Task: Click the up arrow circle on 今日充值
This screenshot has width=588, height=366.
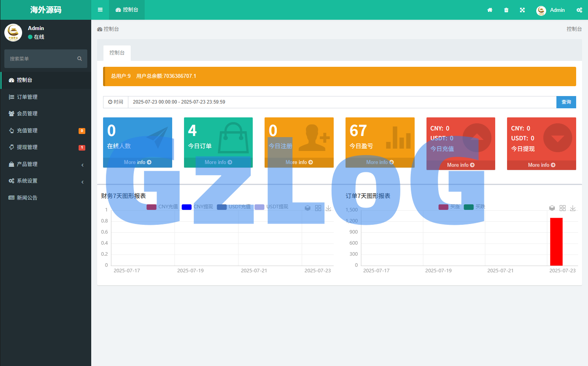Action: [x=477, y=138]
